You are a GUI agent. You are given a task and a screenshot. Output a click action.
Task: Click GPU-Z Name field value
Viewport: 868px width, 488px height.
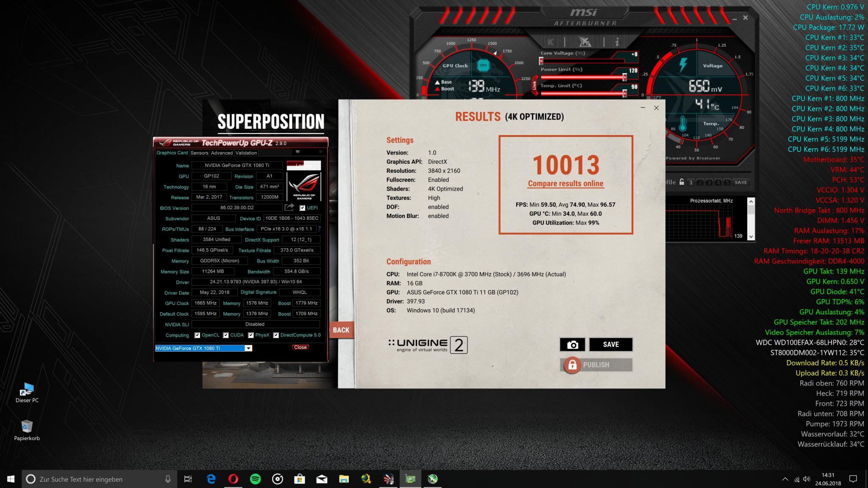[237, 165]
